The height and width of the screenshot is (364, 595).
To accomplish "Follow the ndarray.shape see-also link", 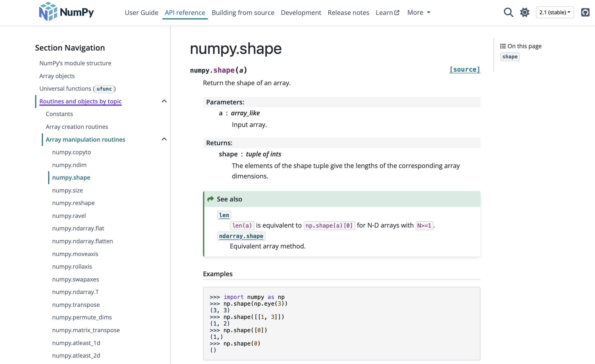I will [241, 236].
